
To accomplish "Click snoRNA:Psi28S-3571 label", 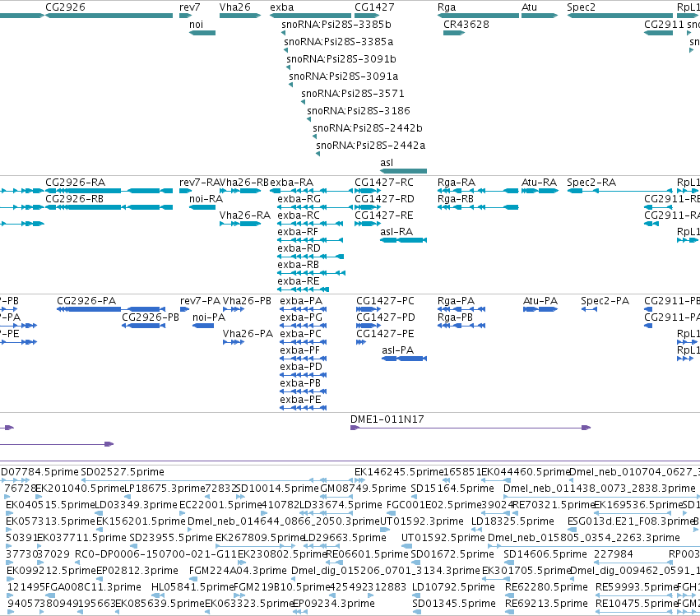I will pyautogui.click(x=353, y=94).
